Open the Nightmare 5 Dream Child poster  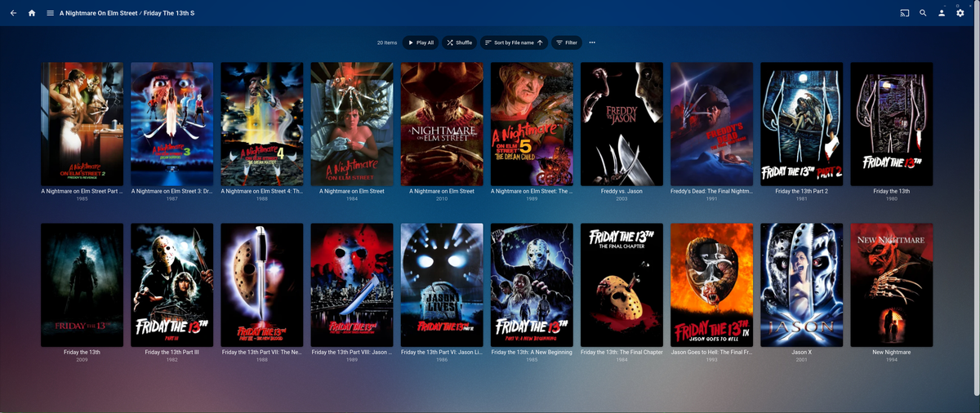532,124
